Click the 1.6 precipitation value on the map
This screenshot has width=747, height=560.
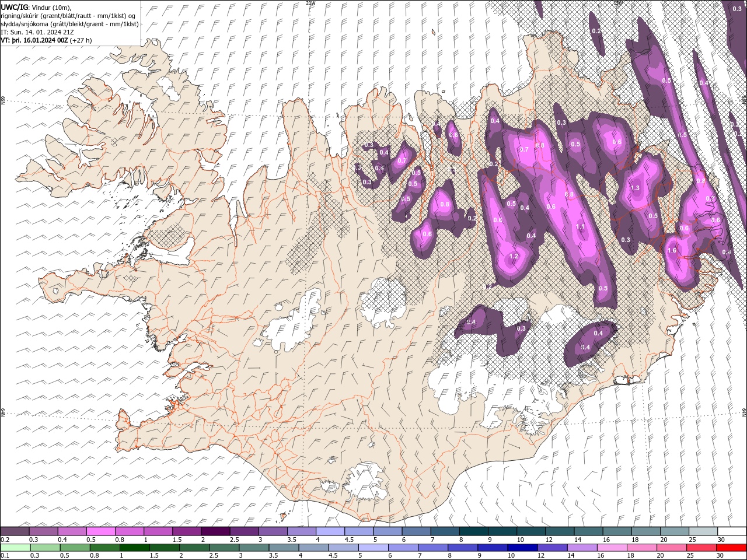(671, 250)
